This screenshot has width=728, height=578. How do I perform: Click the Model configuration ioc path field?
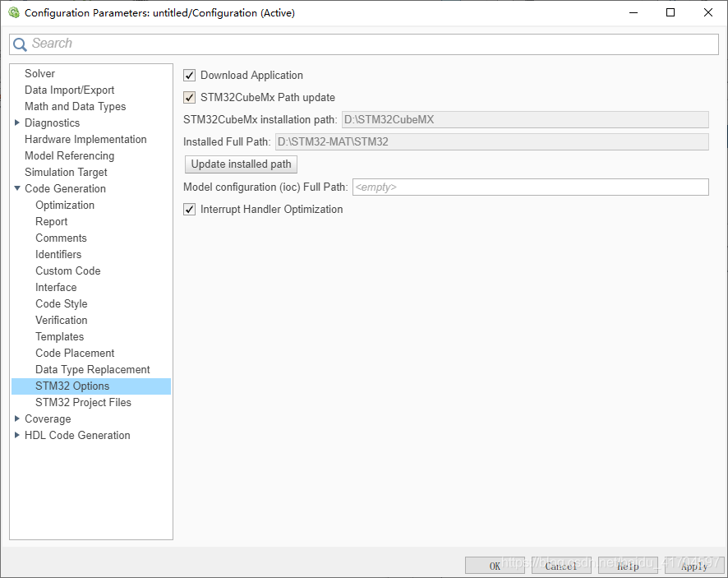[530, 187]
